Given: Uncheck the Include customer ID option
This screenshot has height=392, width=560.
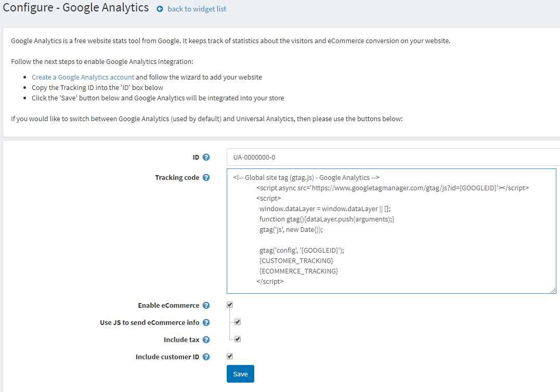Looking at the screenshot, I should (x=229, y=356).
